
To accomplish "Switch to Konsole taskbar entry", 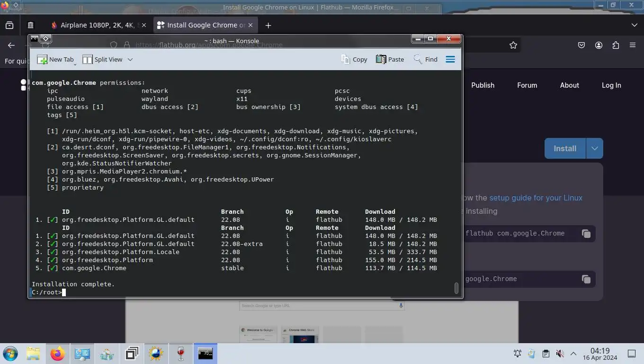I will [205, 354].
